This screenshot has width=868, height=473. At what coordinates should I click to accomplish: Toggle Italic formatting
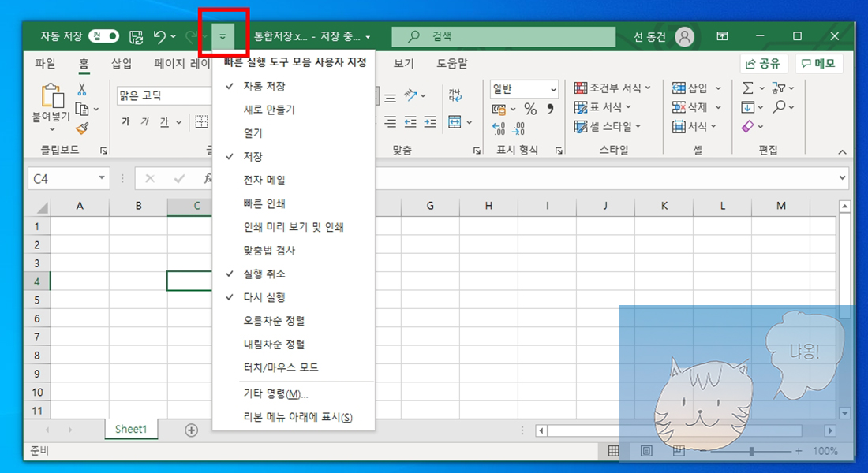(145, 121)
